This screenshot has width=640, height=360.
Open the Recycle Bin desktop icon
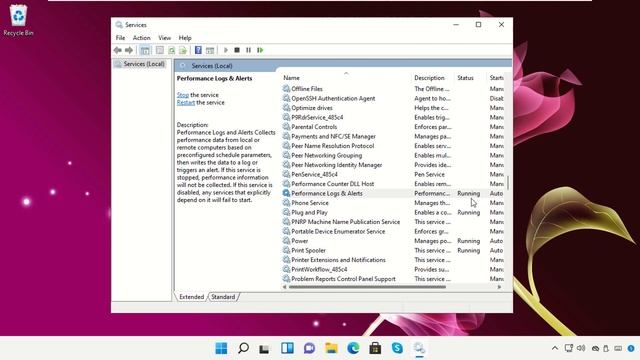(x=18, y=20)
